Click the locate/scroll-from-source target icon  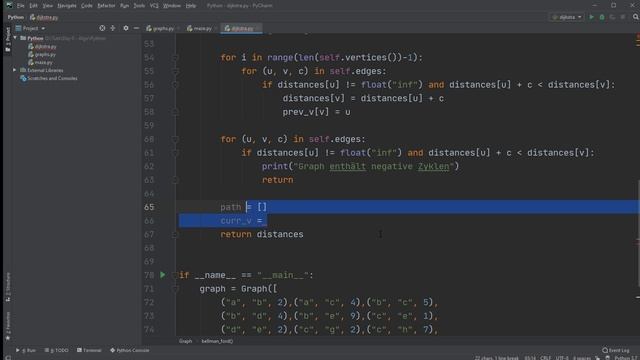click(x=102, y=28)
